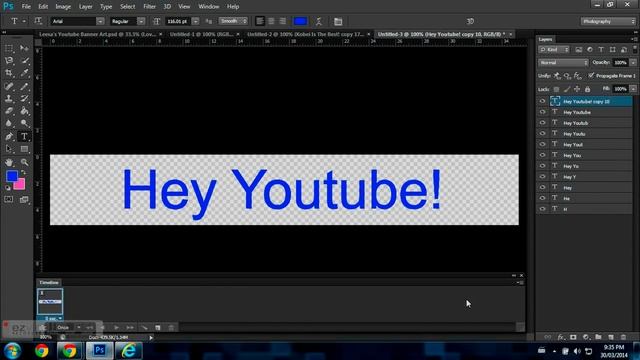This screenshot has height=360, width=640.
Task: Select the Horizontal Type tool
Action: point(24,137)
